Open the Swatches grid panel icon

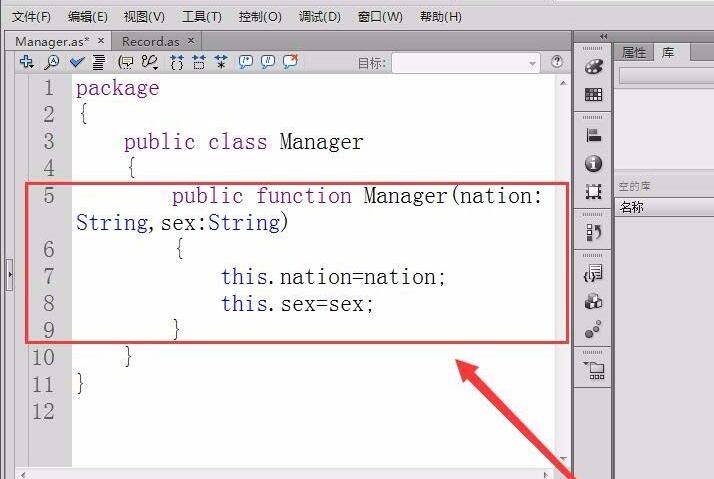click(593, 95)
